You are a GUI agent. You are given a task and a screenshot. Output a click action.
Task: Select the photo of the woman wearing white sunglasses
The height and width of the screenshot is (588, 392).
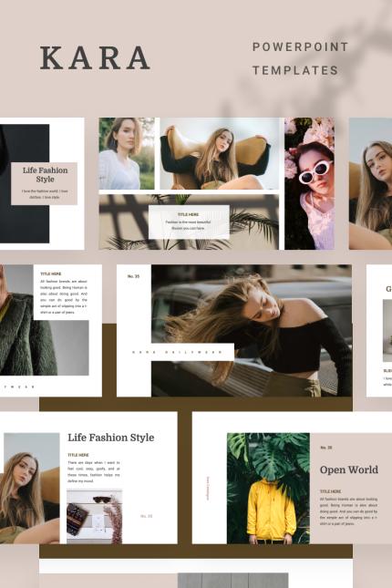309,183
